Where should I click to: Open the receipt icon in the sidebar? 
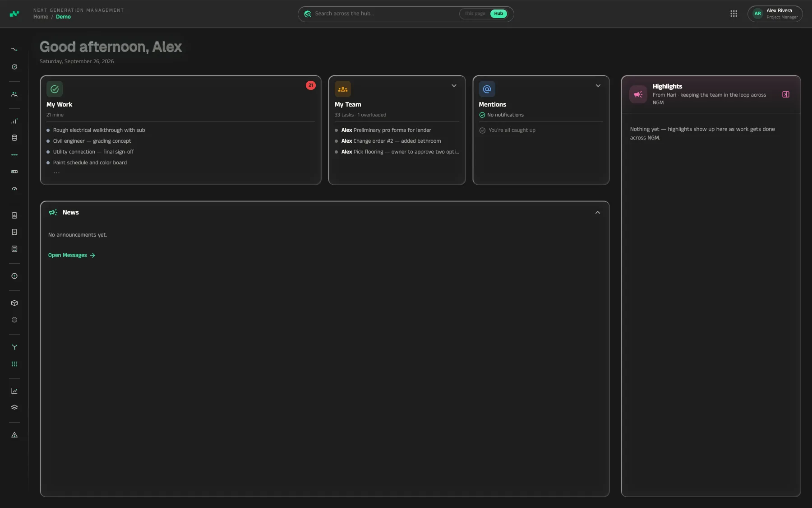(14, 232)
